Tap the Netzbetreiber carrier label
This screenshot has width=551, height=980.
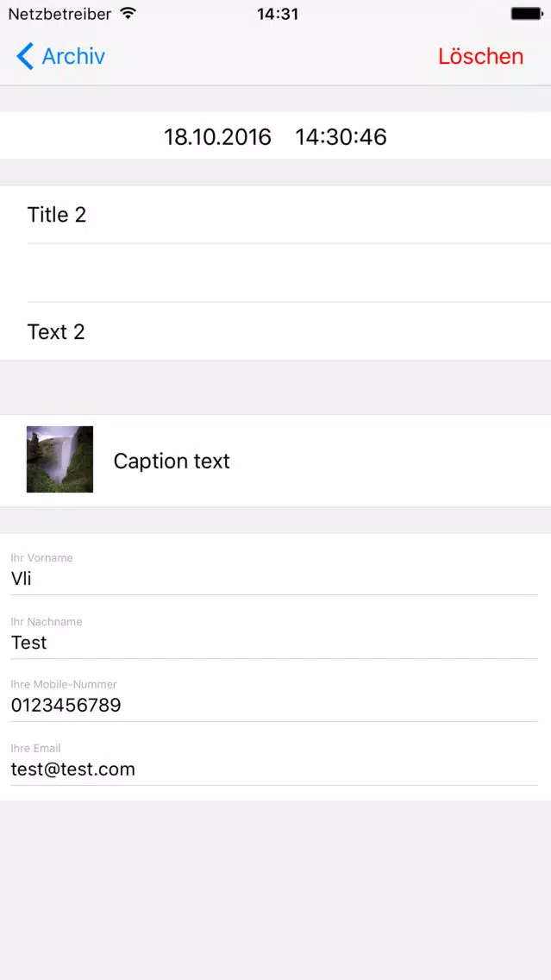click(60, 14)
